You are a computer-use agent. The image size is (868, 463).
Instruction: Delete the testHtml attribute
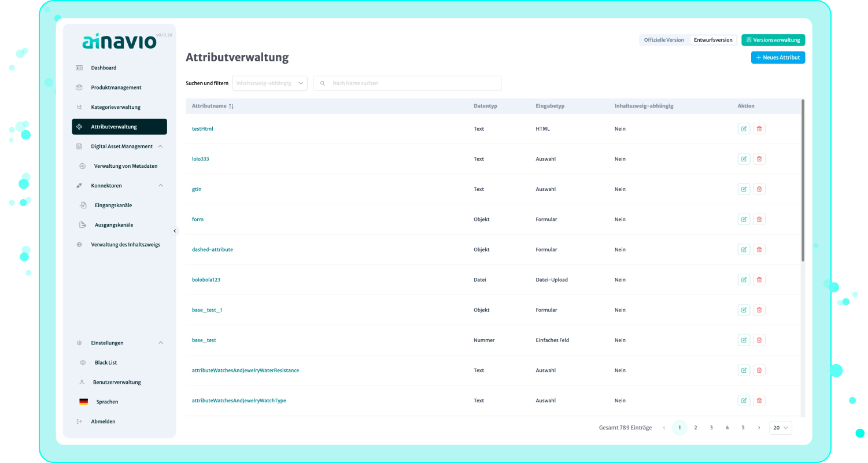759,128
